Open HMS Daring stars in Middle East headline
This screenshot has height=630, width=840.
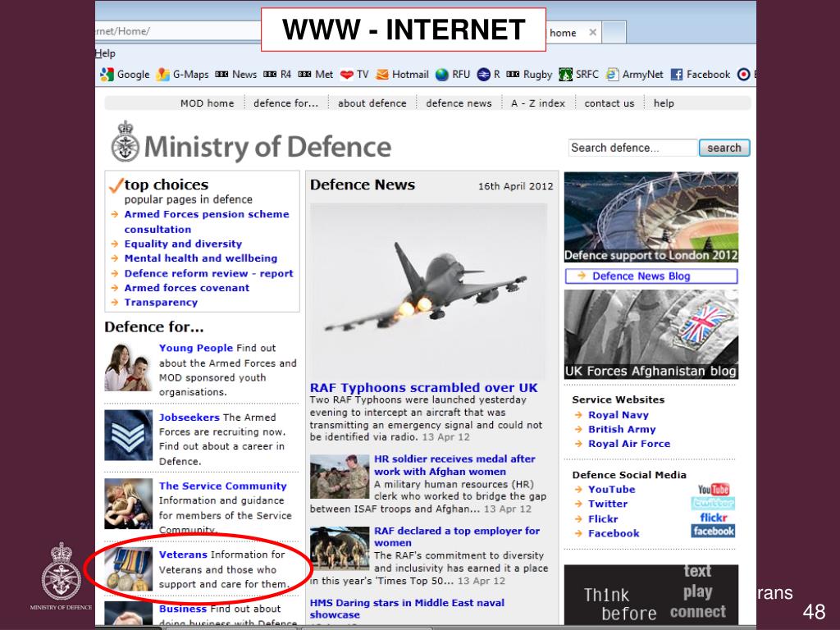[407, 609]
